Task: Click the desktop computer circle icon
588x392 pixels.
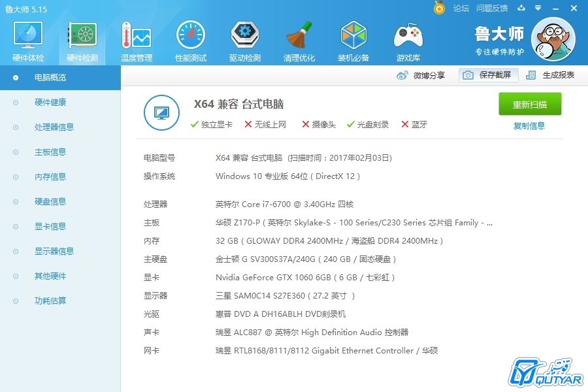Action: (161, 112)
